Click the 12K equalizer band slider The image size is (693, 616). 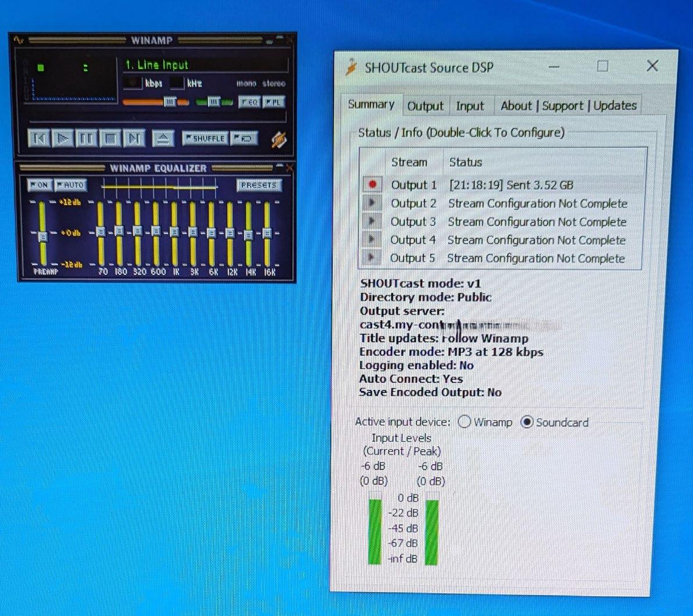[x=230, y=234]
